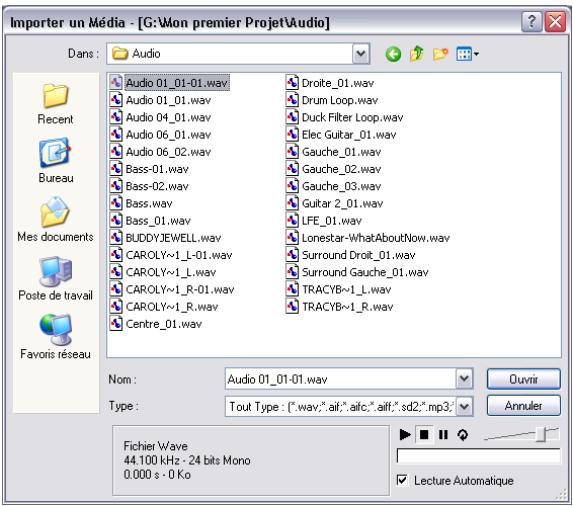This screenshot has height=506, width=573.
Task: Click the Nom filename input field
Action: (x=341, y=379)
